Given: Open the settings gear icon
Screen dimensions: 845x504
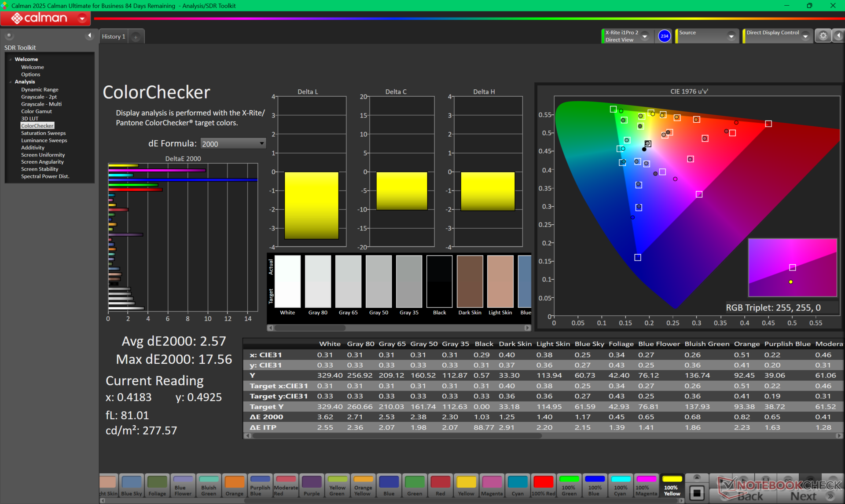Looking at the screenshot, I should pos(823,36).
